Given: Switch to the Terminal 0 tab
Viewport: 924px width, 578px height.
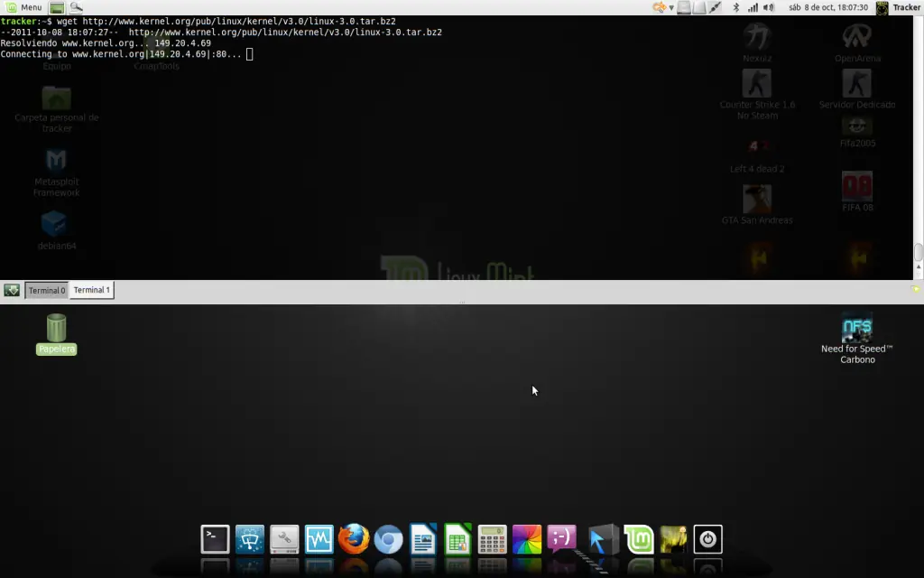Looking at the screenshot, I should (47, 290).
